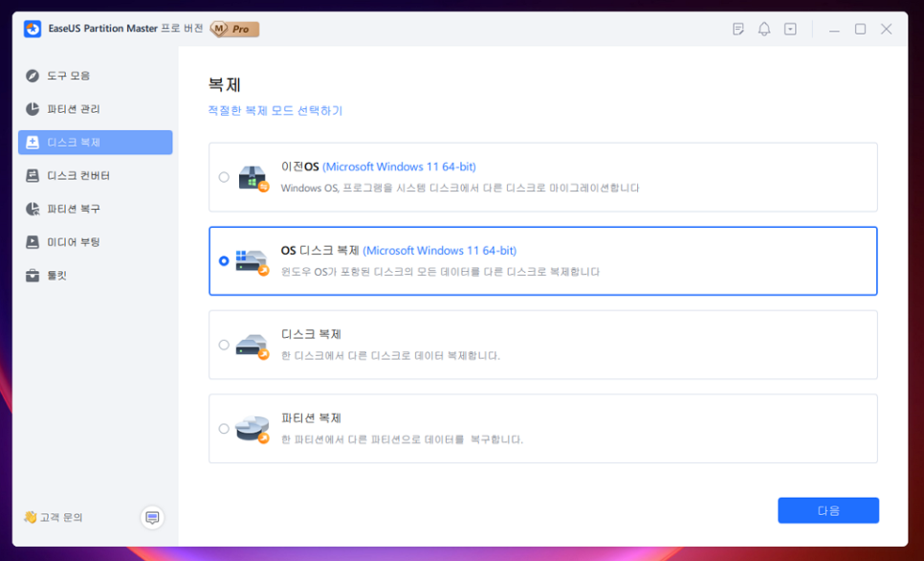Click the waving hand icon next to 고객 문의

pos(30,517)
